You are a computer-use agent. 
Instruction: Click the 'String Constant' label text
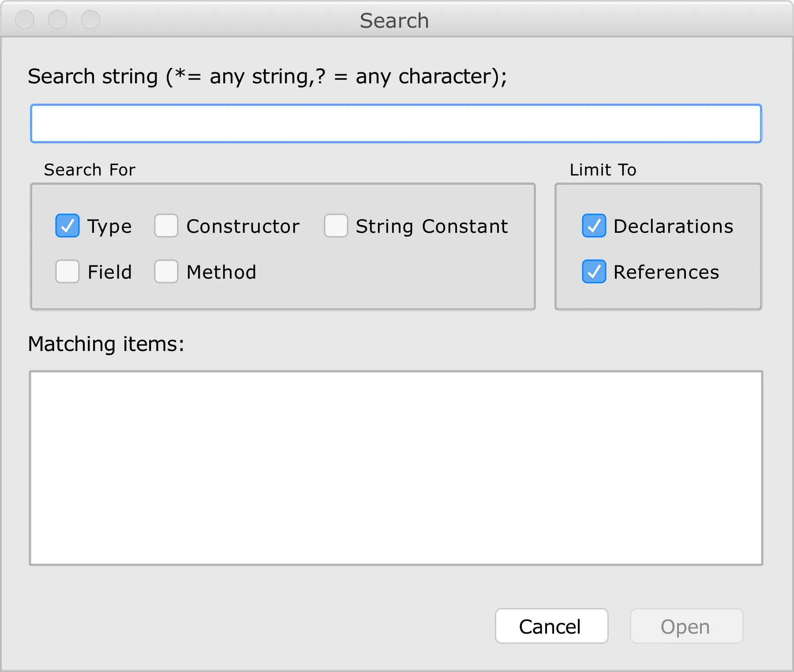tap(432, 227)
